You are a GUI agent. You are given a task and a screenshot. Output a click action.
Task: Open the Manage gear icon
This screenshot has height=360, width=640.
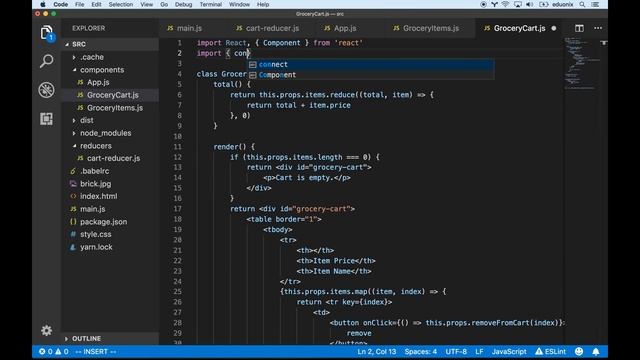coord(47,330)
